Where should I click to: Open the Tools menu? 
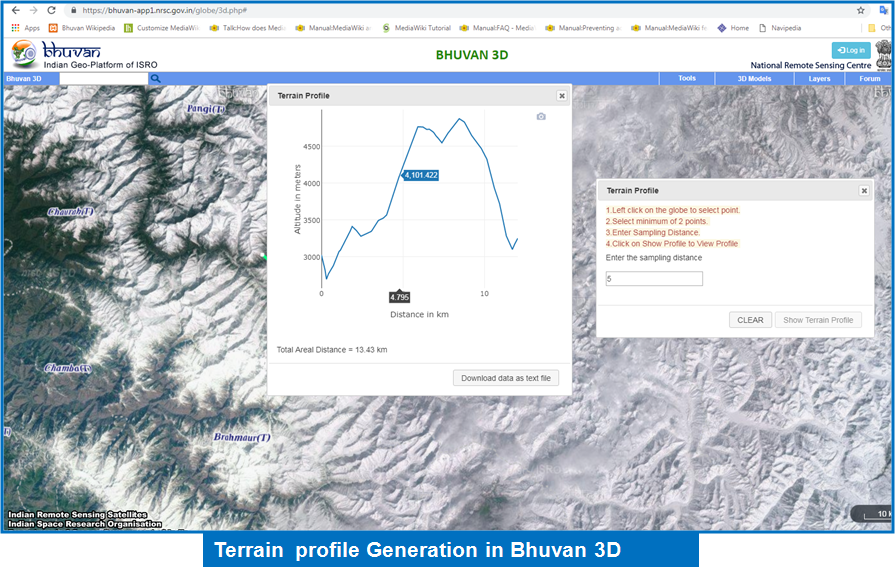point(687,79)
